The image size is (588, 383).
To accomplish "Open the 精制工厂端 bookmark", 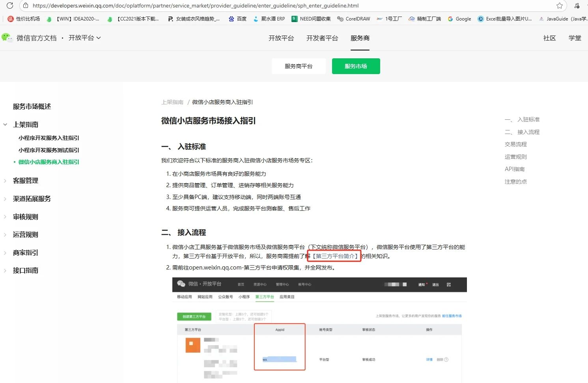I will tap(425, 19).
